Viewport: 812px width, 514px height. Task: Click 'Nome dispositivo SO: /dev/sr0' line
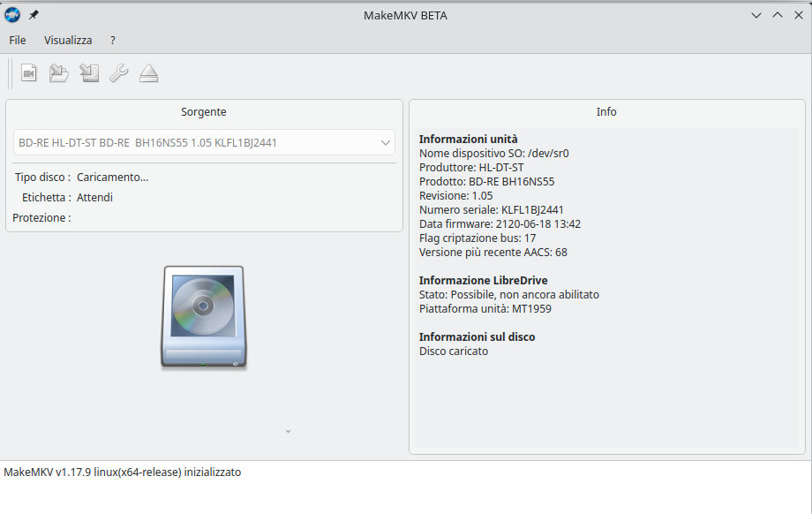click(x=494, y=154)
